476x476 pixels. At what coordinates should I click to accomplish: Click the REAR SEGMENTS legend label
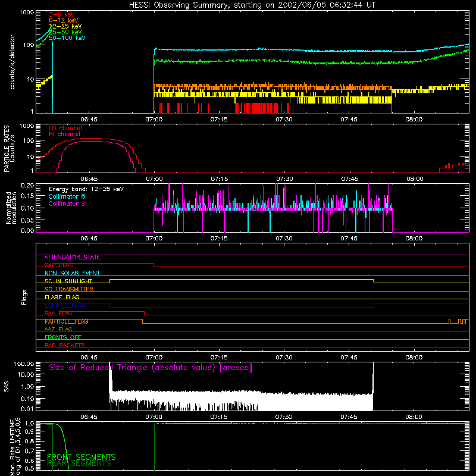coord(79,464)
